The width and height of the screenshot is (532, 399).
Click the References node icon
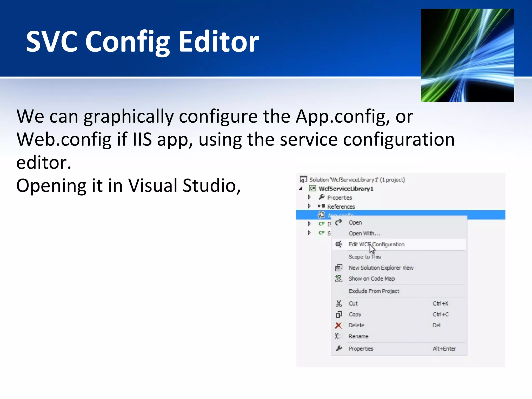[x=322, y=206]
